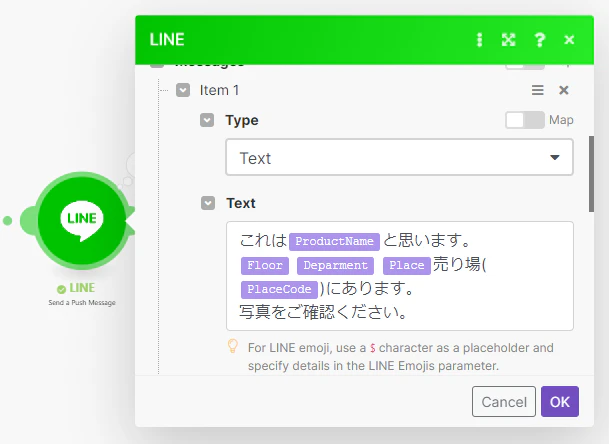Collapse the Text field chevron
Screen dimensions: 609x444
point(208,203)
